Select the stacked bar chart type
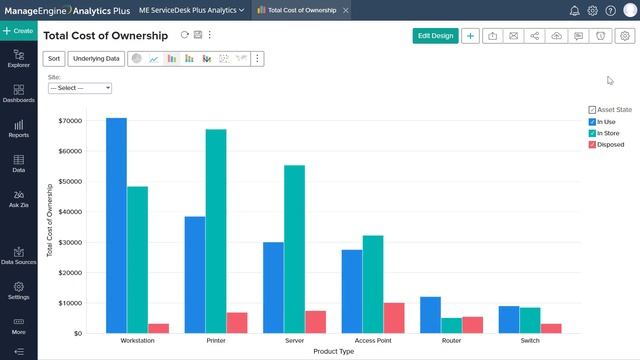The height and width of the screenshot is (360, 640). [189, 59]
